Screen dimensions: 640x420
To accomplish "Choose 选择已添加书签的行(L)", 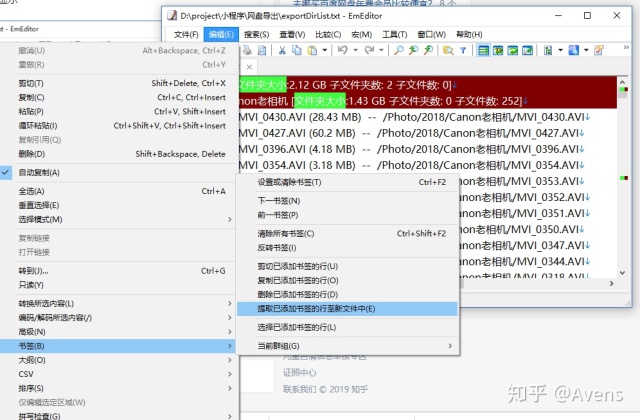I will point(348,327).
